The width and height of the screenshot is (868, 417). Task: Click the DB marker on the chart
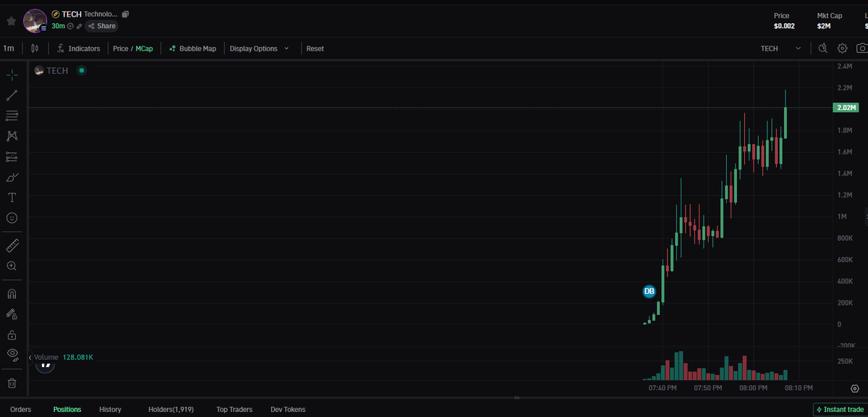pyautogui.click(x=649, y=291)
